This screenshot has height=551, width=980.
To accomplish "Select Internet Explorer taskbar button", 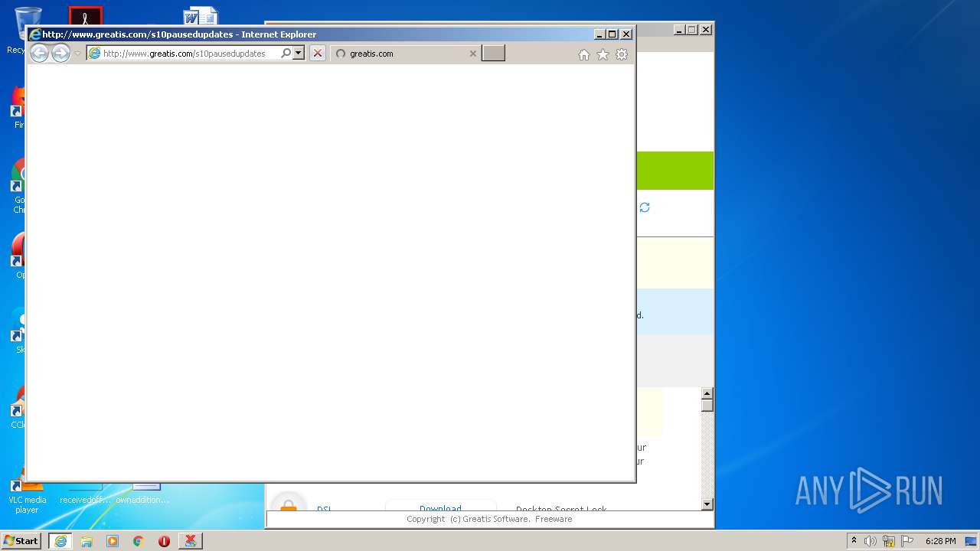I will click(x=60, y=540).
